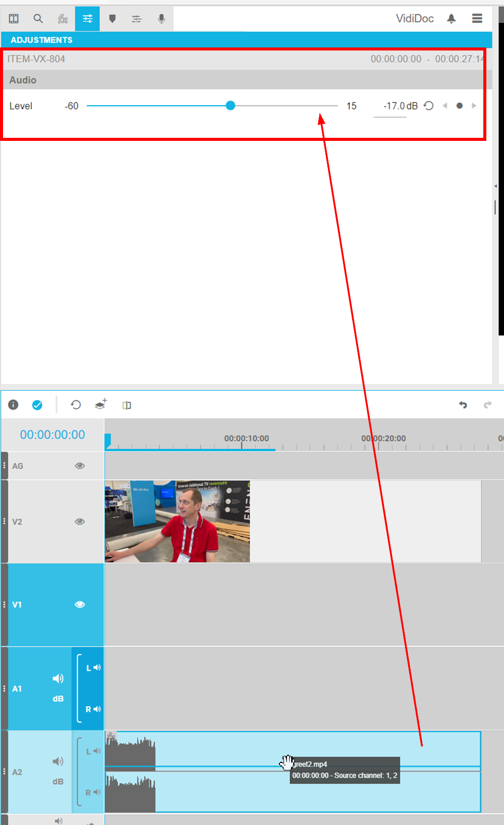Hide the V1 video track
The height and width of the screenshot is (825, 504).
(x=80, y=604)
